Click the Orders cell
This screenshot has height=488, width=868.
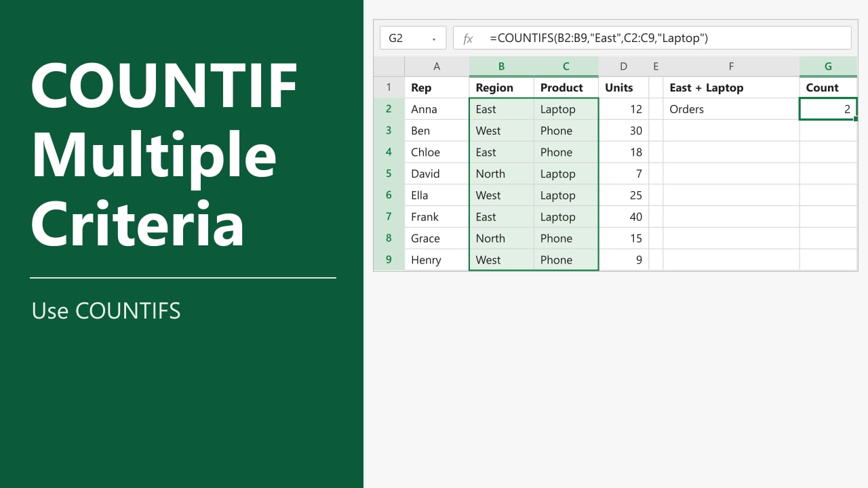click(x=731, y=109)
